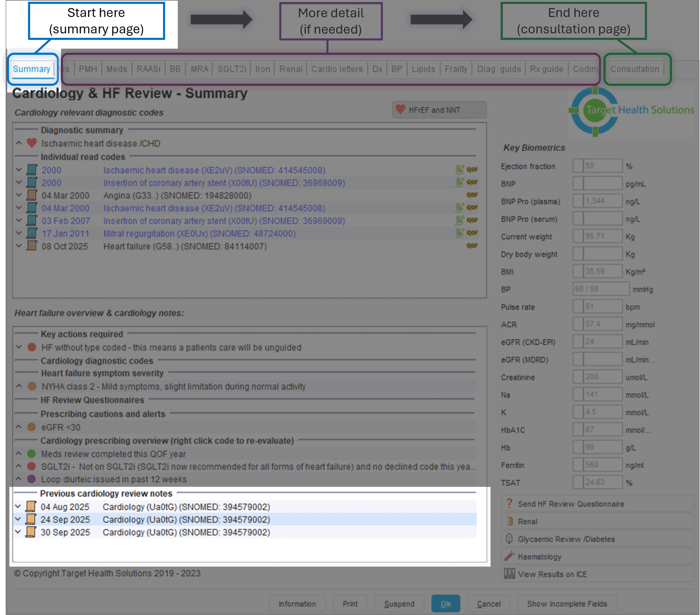The image size is (700, 615).
Task: Click Show Incomplete Fields button
Action: pos(567,604)
